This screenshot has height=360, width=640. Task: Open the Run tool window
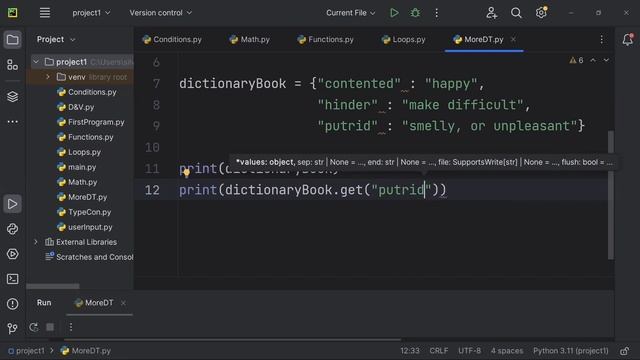tap(13, 204)
